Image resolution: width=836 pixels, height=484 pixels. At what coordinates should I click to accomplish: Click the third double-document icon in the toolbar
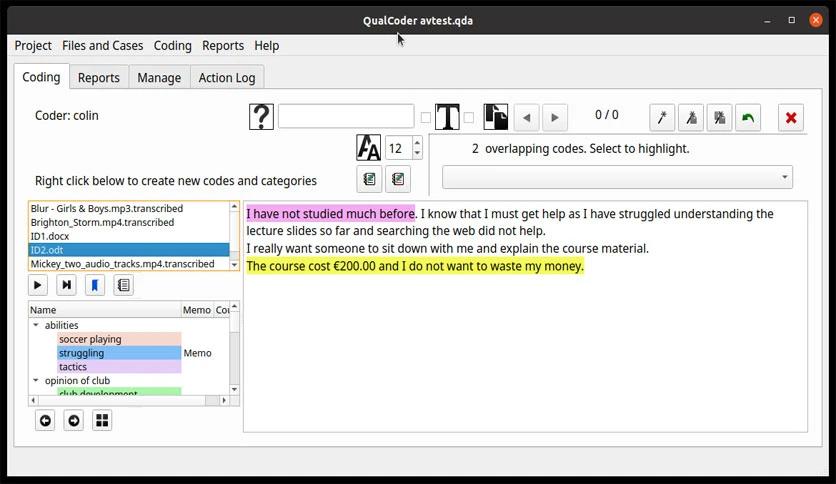click(719, 117)
